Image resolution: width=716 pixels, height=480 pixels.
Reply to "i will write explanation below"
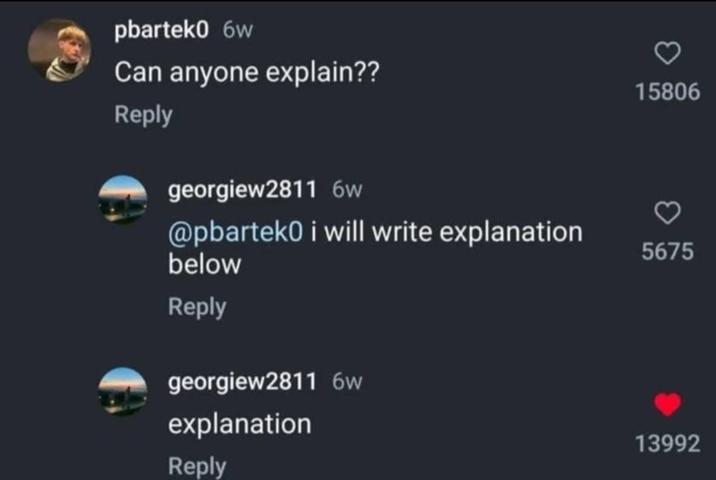coord(196,307)
